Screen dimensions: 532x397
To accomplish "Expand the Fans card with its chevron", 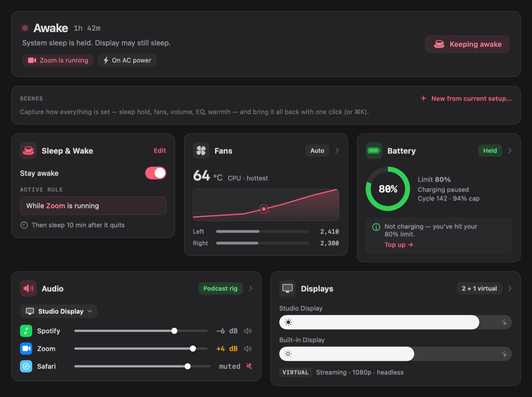I will coord(337,151).
